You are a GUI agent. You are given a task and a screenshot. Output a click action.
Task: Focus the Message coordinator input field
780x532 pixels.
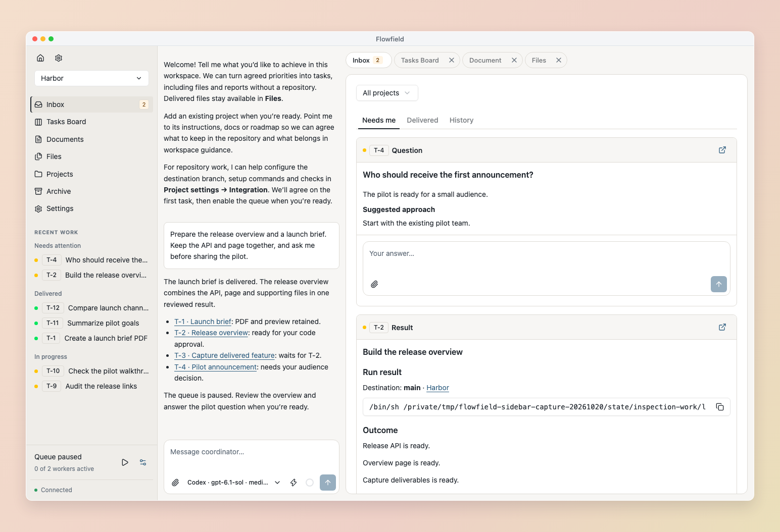[251, 452]
